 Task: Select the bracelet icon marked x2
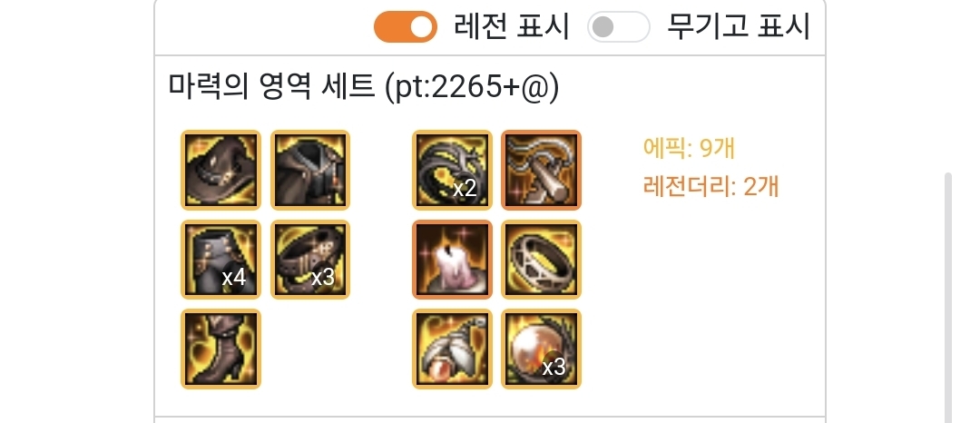click(x=452, y=170)
